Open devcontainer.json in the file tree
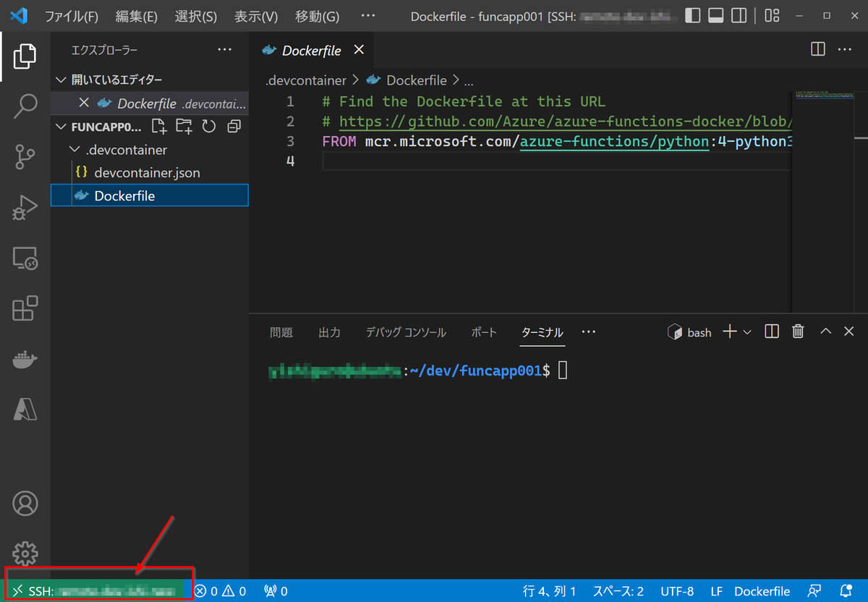 click(149, 173)
